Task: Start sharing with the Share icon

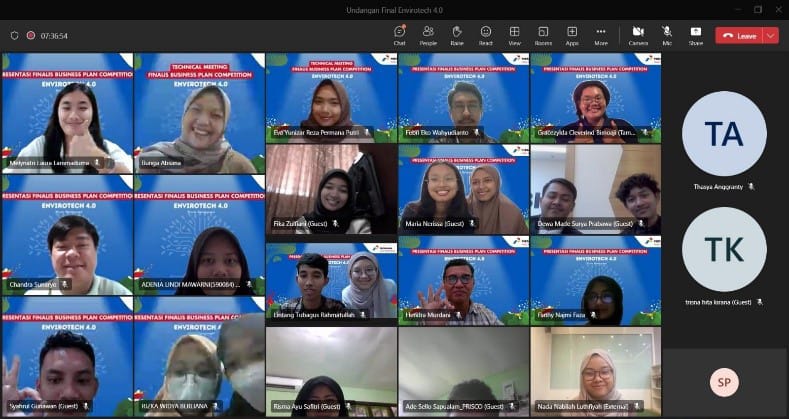Action: point(695,35)
